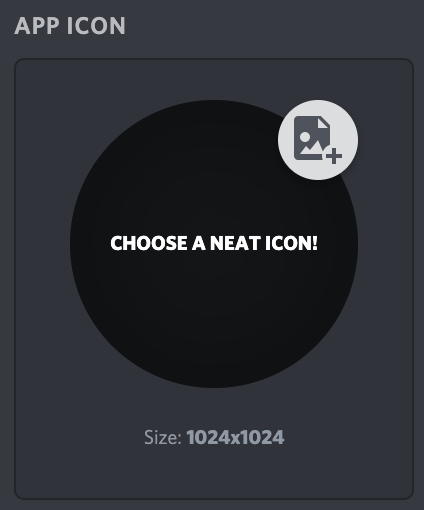Click the "Size: 1024x1024" label
This screenshot has width=424, height=510.
coord(214,437)
